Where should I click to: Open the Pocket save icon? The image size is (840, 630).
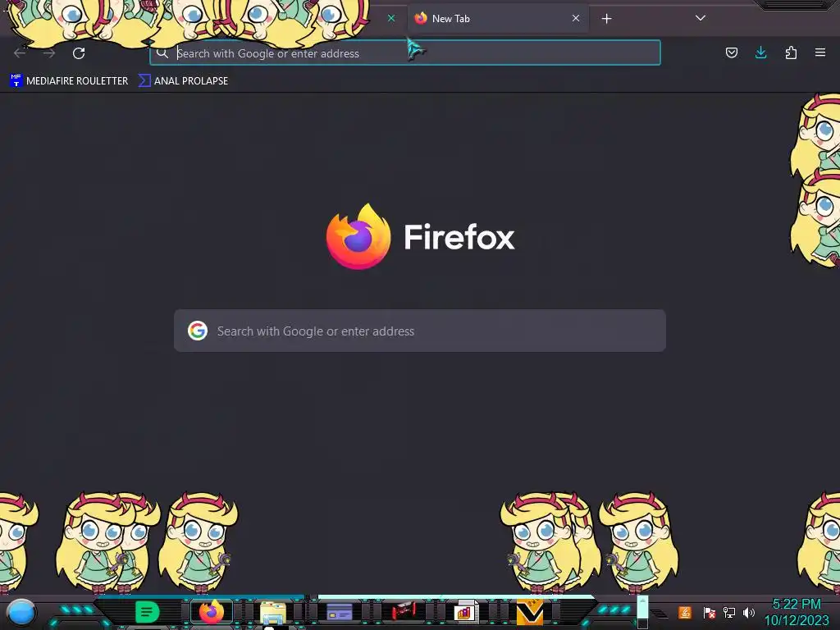[x=731, y=52]
